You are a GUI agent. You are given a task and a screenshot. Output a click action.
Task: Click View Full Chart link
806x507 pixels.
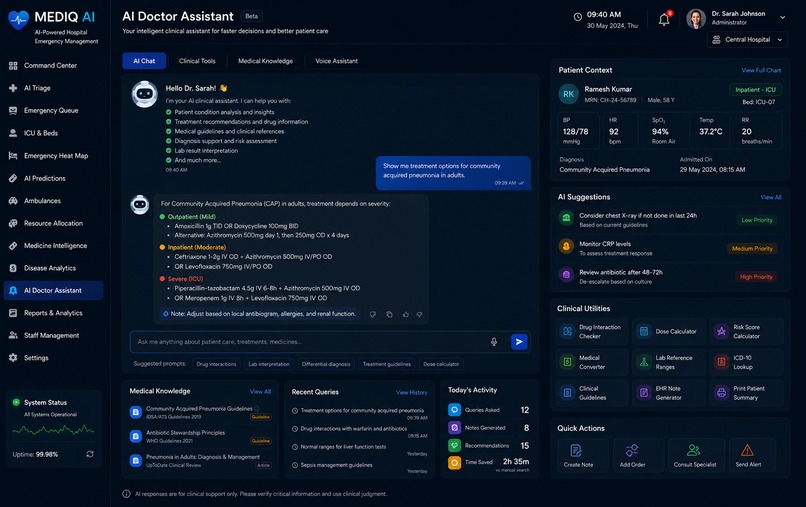(761, 70)
